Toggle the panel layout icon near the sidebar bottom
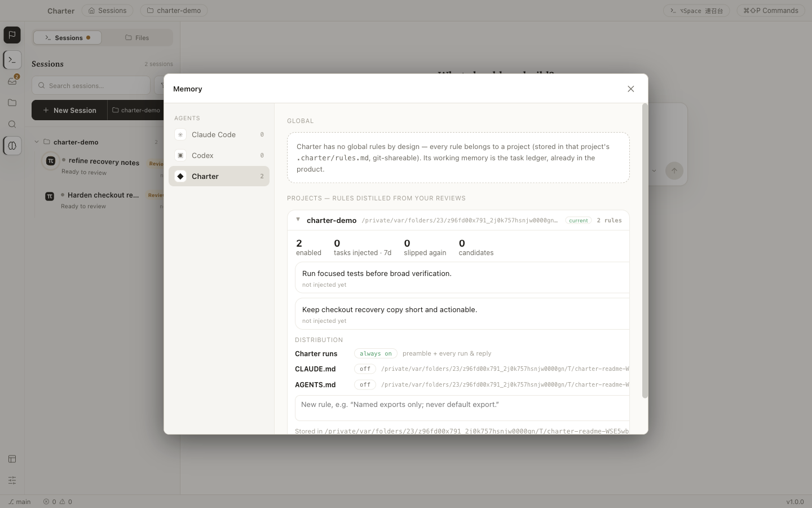The height and width of the screenshot is (508, 812). pyautogui.click(x=12, y=459)
